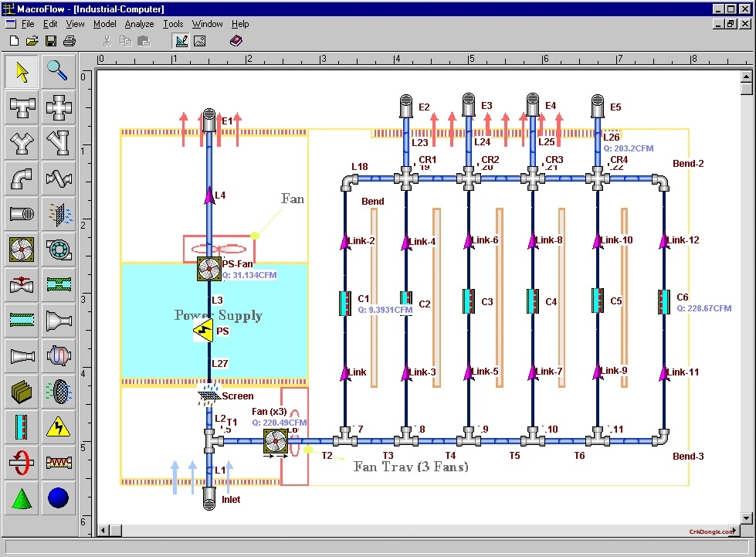Select the Cross junction tool
Image resolution: width=756 pixels, height=557 pixels.
pyautogui.click(x=59, y=107)
